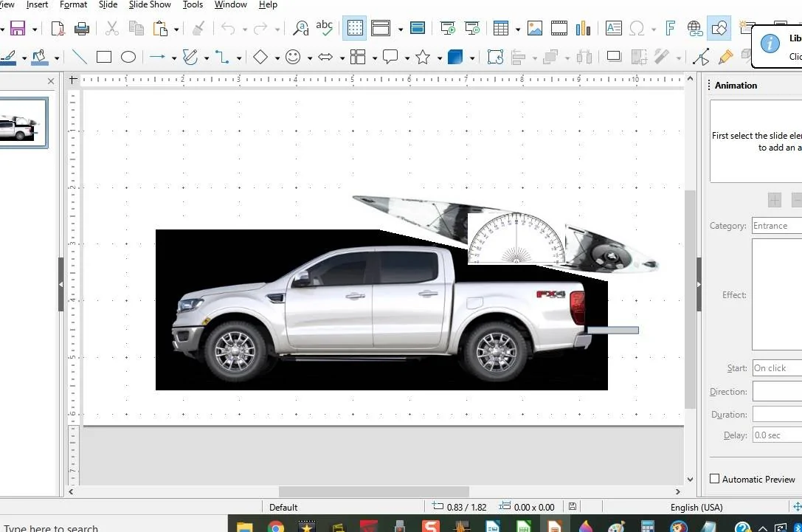The height and width of the screenshot is (532, 802).
Task: Select the Lines and Arrows tool
Action: [x=157, y=57]
